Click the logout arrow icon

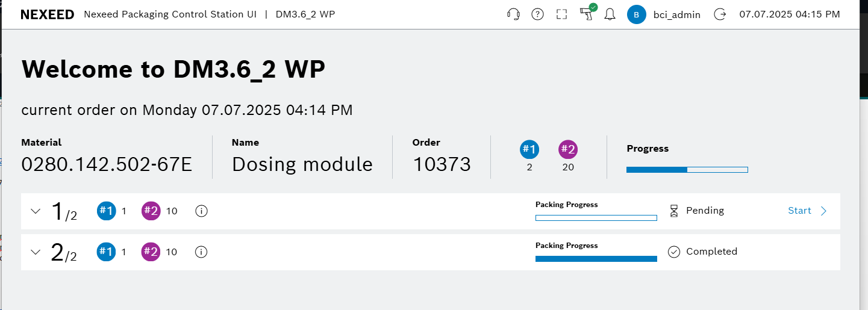720,14
